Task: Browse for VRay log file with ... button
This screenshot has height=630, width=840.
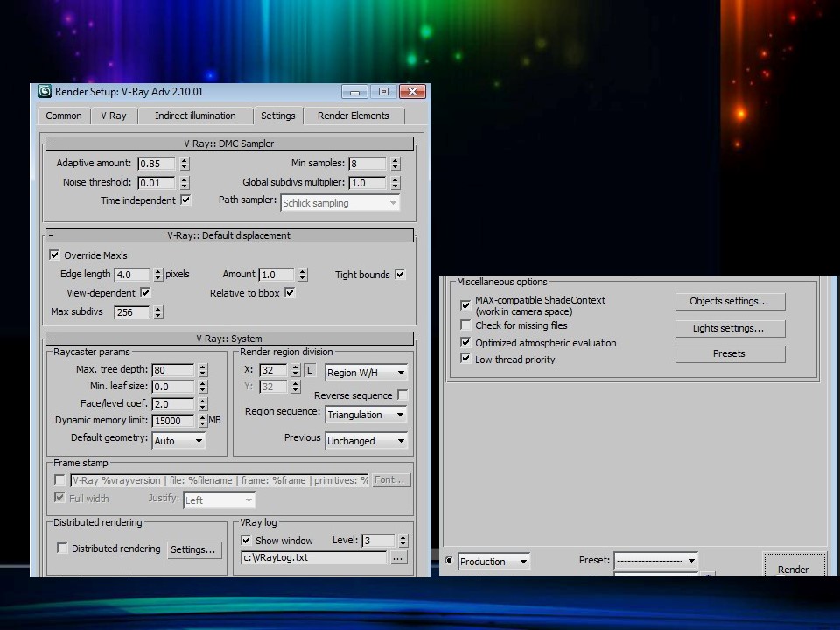Action: (x=397, y=557)
